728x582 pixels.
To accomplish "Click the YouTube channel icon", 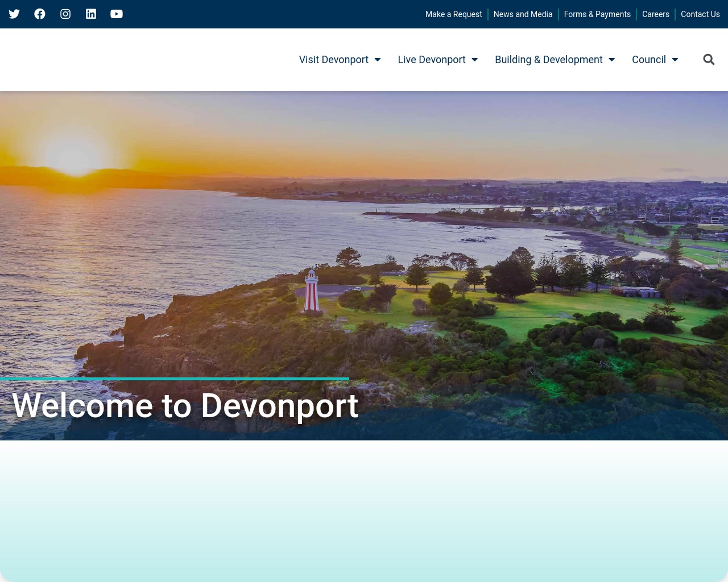I will point(116,14).
